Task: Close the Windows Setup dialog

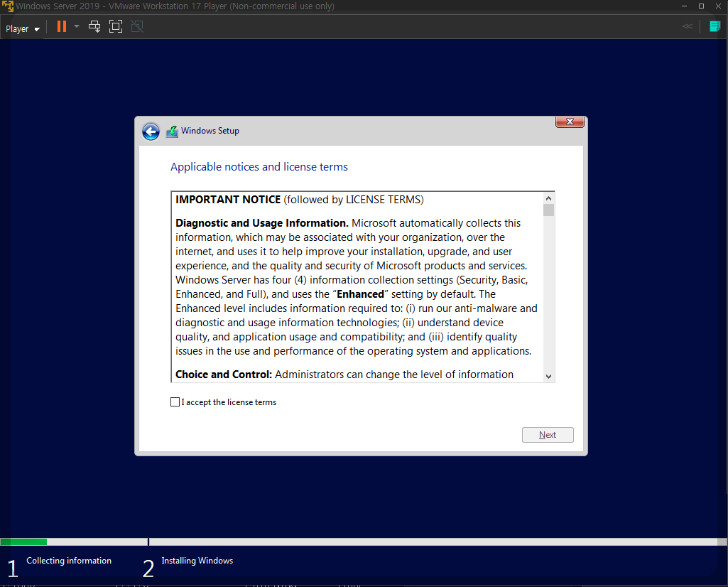Action: click(x=570, y=122)
